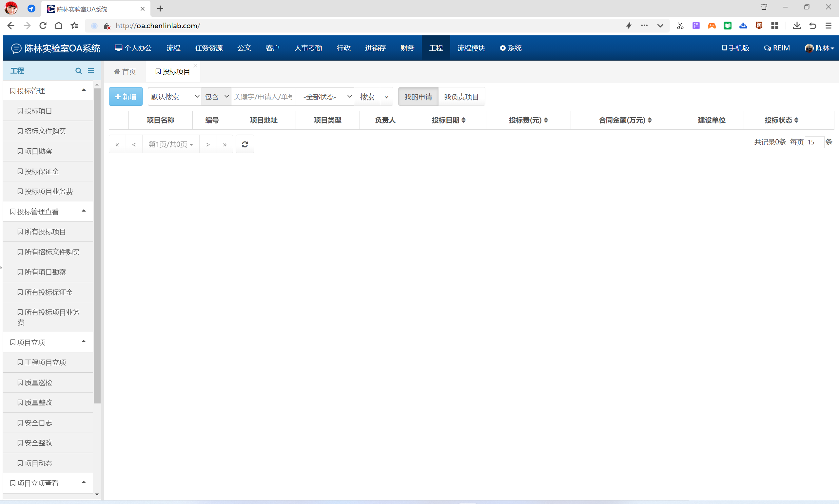Sort by 投标费(元) column
839x504 pixels.
528,120
